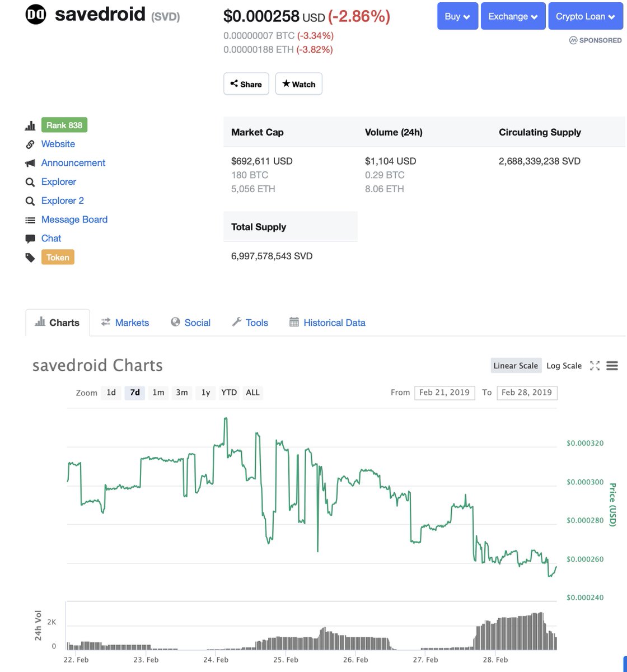Switch to the Historical Data tab

327,323
